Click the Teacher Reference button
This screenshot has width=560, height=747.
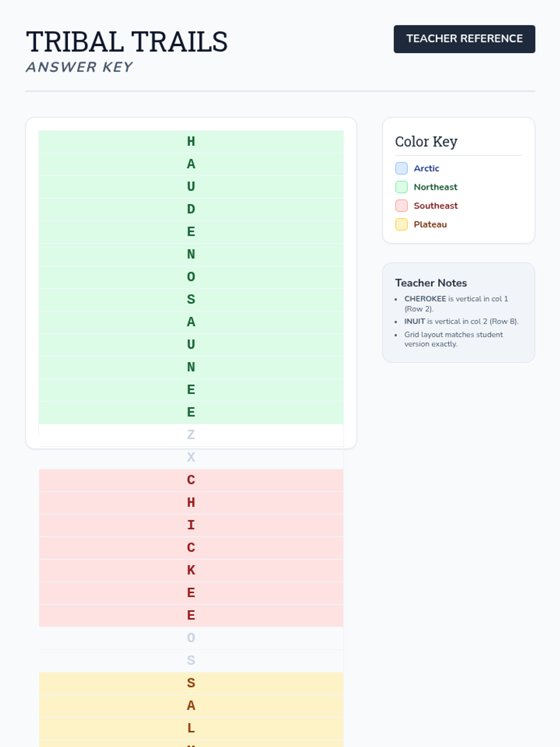[464, 39]
